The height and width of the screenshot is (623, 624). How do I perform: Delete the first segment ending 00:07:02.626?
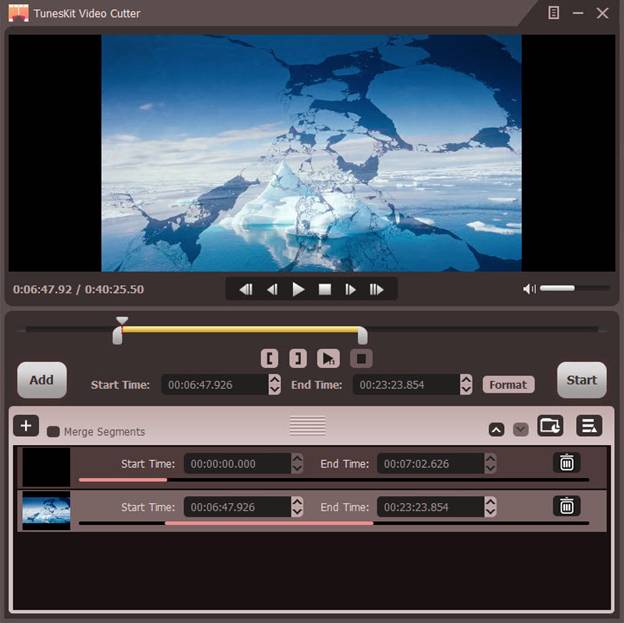point(567,463)
